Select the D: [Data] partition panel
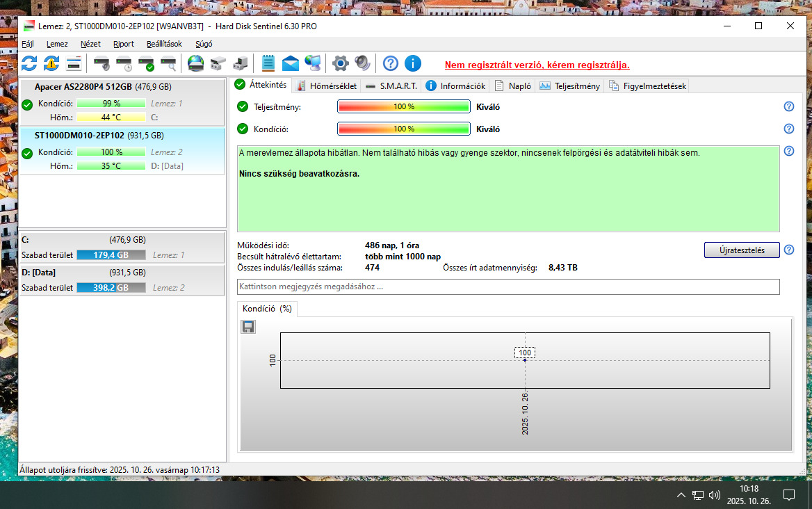This screenshot has height=509, width=812. 122,280
